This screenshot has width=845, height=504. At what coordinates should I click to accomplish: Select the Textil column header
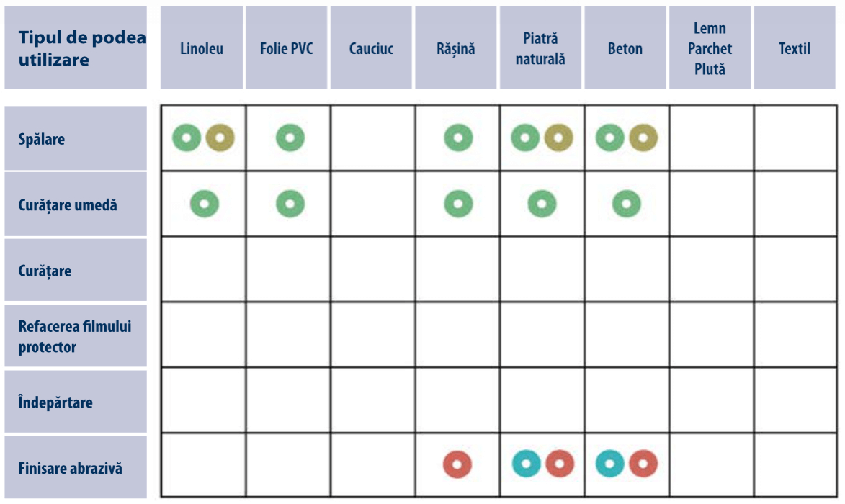(795, 48)
